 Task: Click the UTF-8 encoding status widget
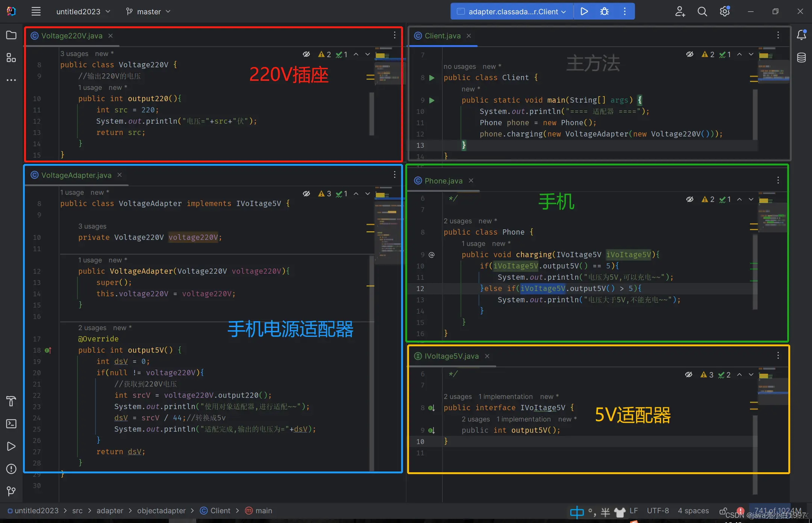coord(657,511)
